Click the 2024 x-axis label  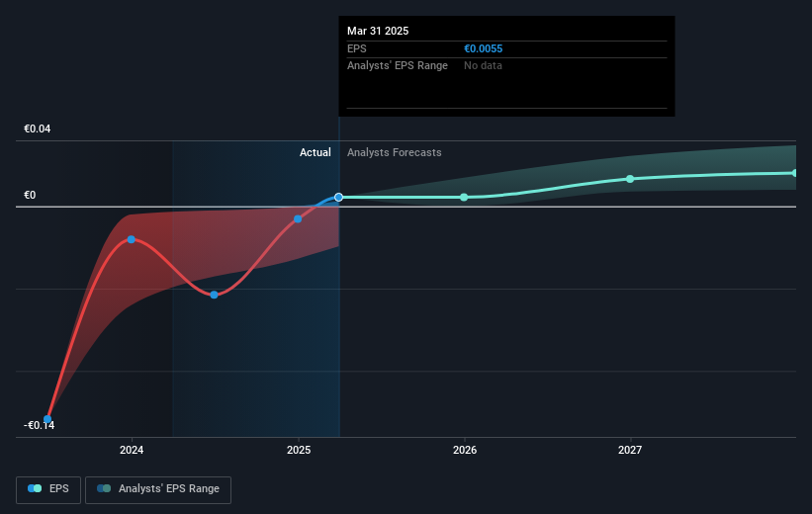[132, 450]
